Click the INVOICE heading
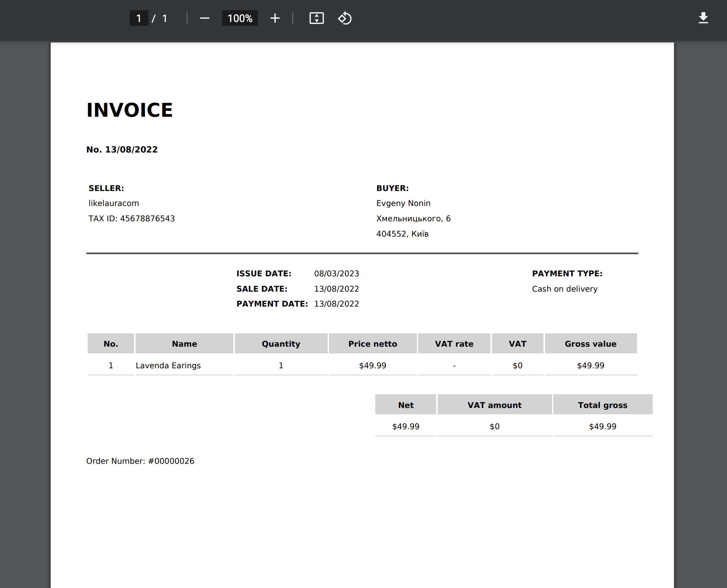727x588 pixels. [130, 110]
